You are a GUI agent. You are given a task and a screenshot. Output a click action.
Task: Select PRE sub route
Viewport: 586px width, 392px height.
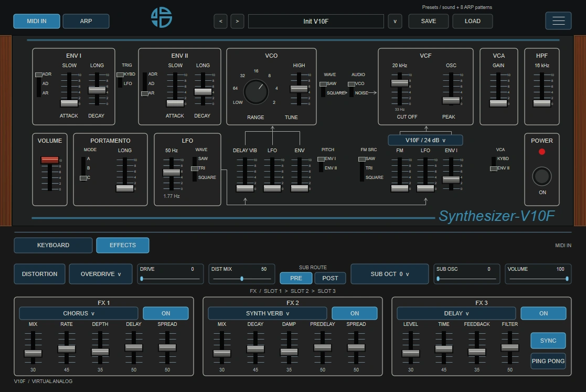tap(296, 278)
